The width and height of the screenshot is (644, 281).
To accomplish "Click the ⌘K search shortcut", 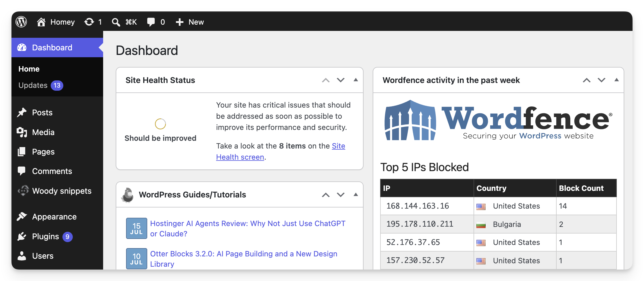I will click(131, 22).
